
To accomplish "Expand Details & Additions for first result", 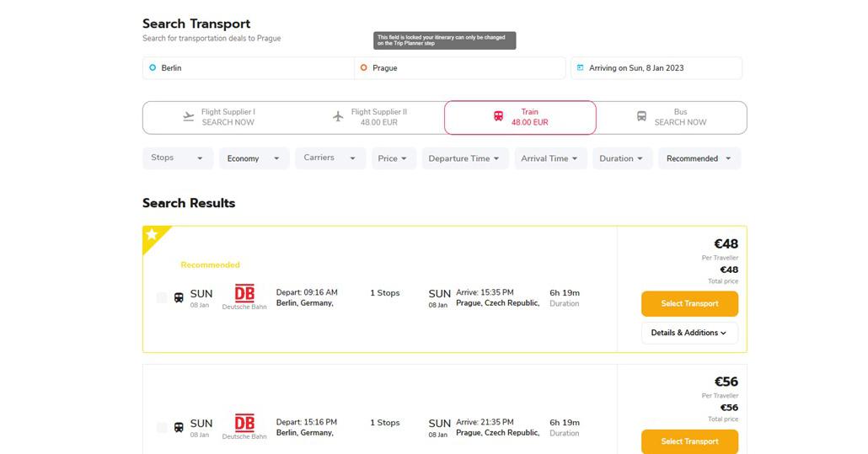I will pos(689,333).
